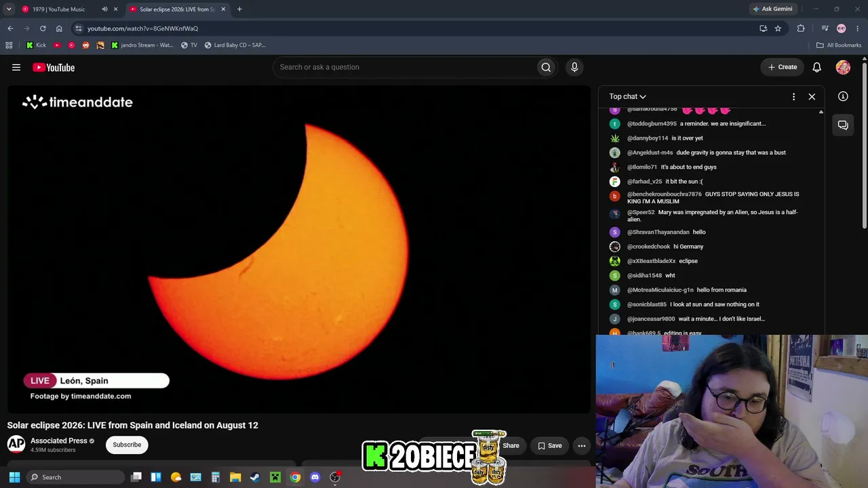Viewport: 868px width, 488px height.
Task: Select the Solar eclipse 2026 tab
Action: [178, 9]
